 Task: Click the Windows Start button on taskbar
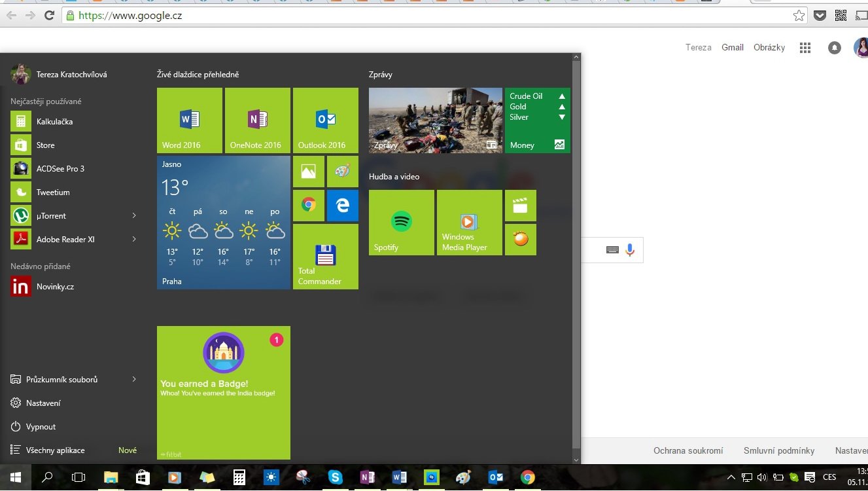[x=16, y=478]
